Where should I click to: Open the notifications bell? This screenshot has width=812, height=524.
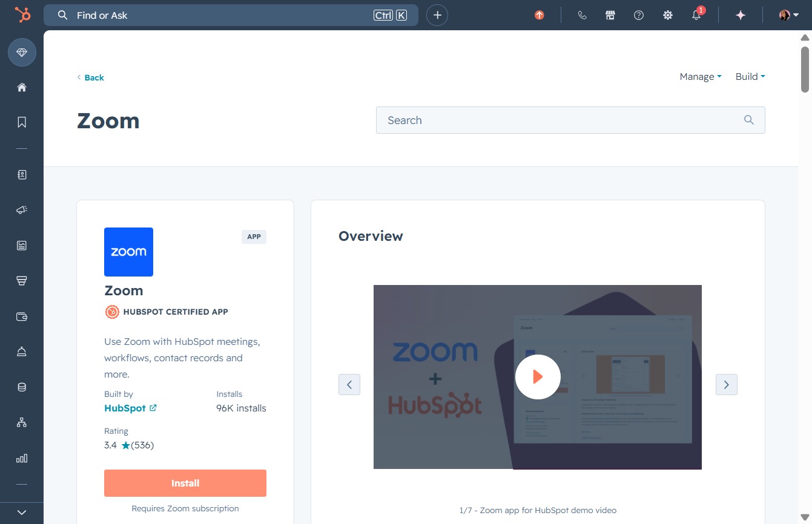(x=696, y=15)
